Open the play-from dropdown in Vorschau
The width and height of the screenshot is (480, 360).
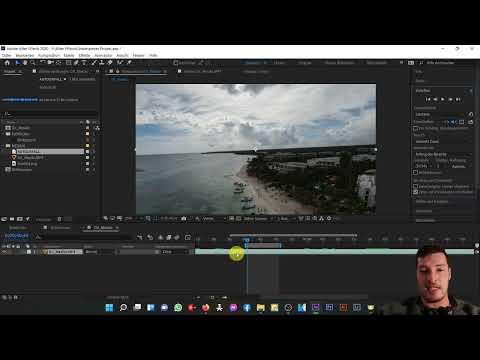coord(443,154)
